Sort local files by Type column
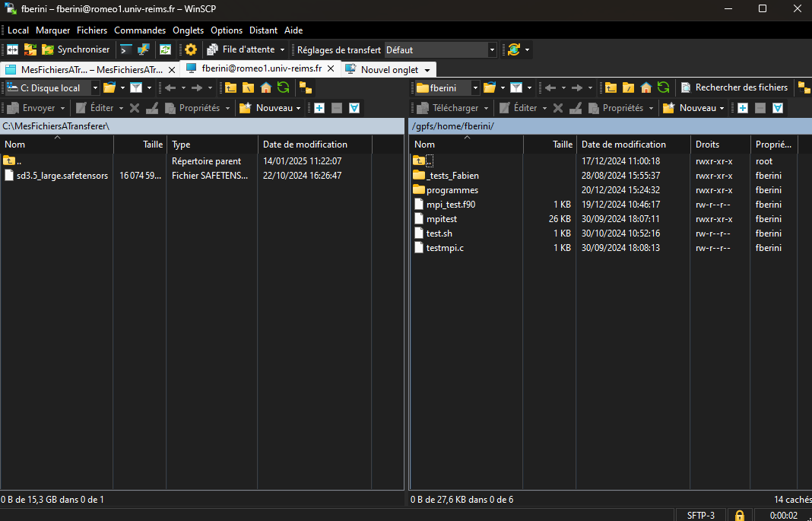 pyautogui.click(x=212, y=145)
